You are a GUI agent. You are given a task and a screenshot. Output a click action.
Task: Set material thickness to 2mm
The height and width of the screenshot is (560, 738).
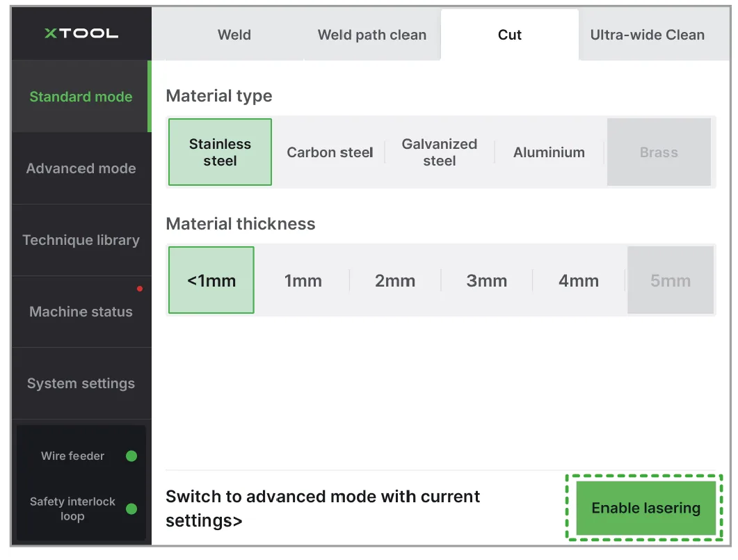click(395, 281)
